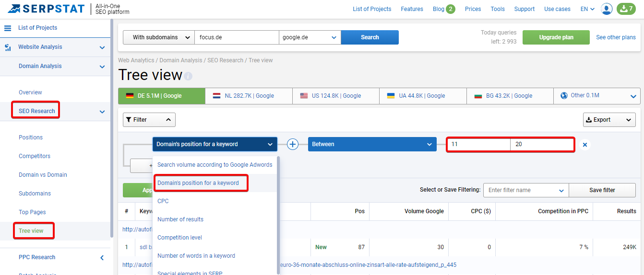Image resolution: width=644 pixels, height=275 pixels.
Task: Add a condition with the plus circle icon
Action: pyautogui.click(x=293, y=144)
